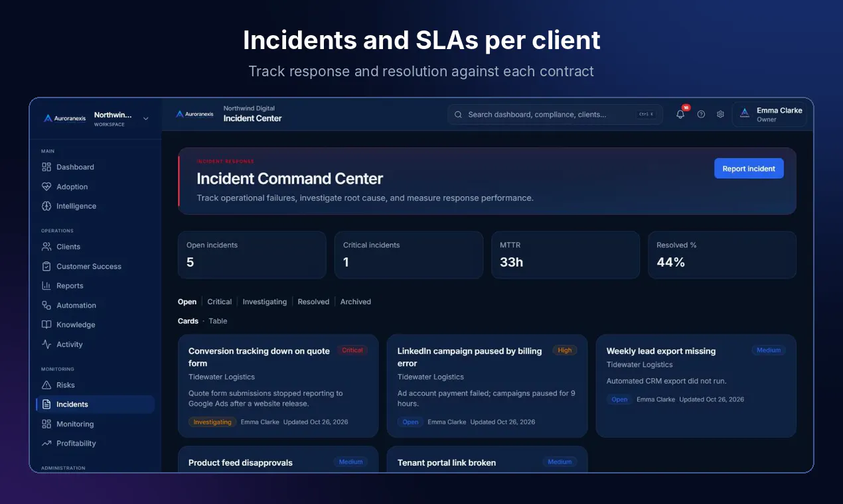Open the Weekly lead export missing card
843x504 pixels.
[696, 386]
